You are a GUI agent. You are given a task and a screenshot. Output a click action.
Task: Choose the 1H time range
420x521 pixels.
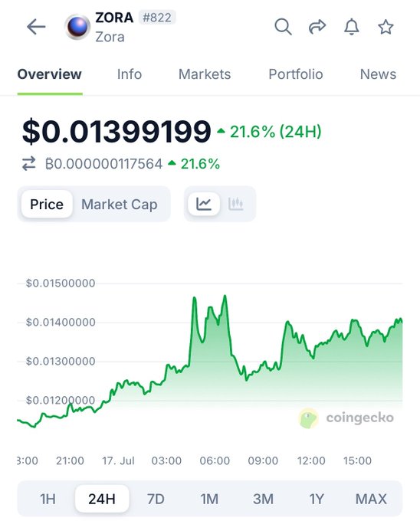pos(48,499)
